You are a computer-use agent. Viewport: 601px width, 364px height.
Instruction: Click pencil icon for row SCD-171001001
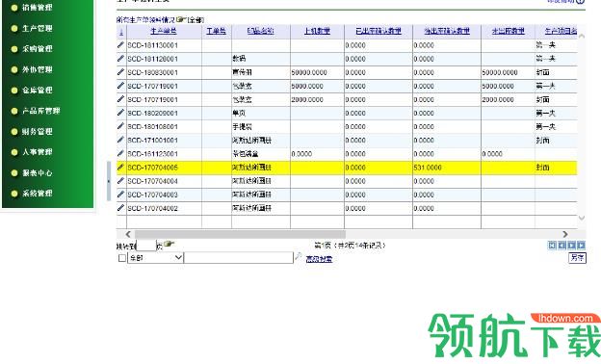pos(120,141)
